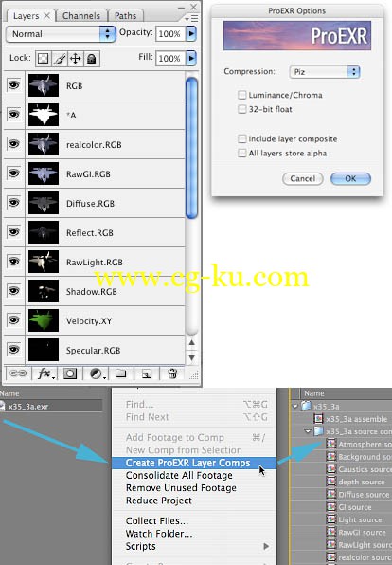Click the OK button
The width and height of the screenshot is (392, 565).
point(350,179)
